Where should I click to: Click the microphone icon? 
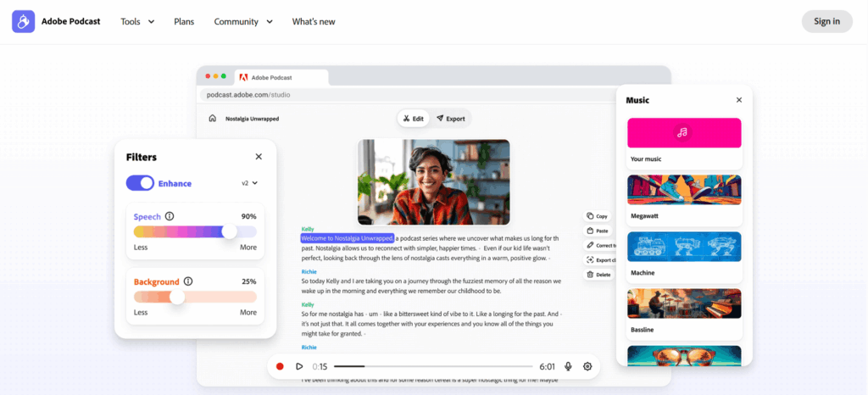pos(568,366)
